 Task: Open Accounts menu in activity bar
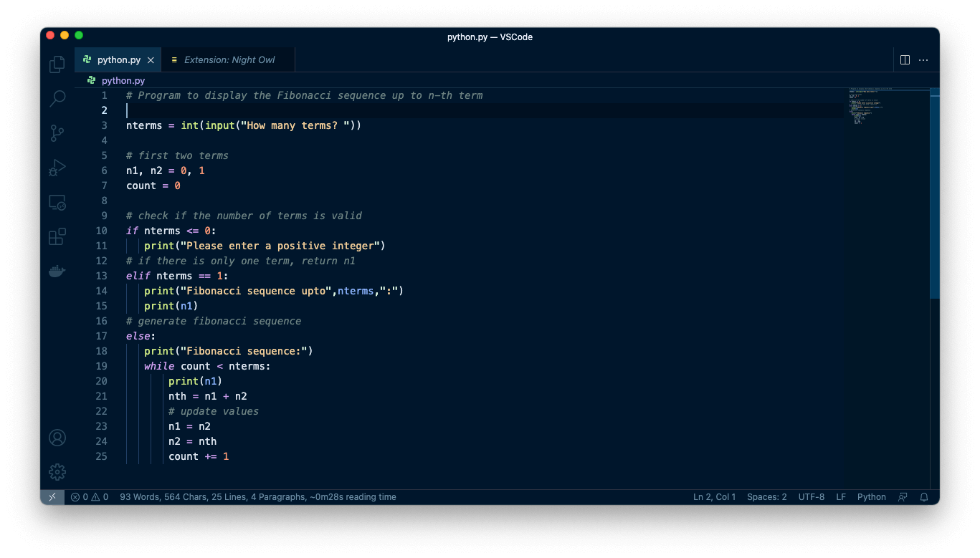click(x=57, y=438)
